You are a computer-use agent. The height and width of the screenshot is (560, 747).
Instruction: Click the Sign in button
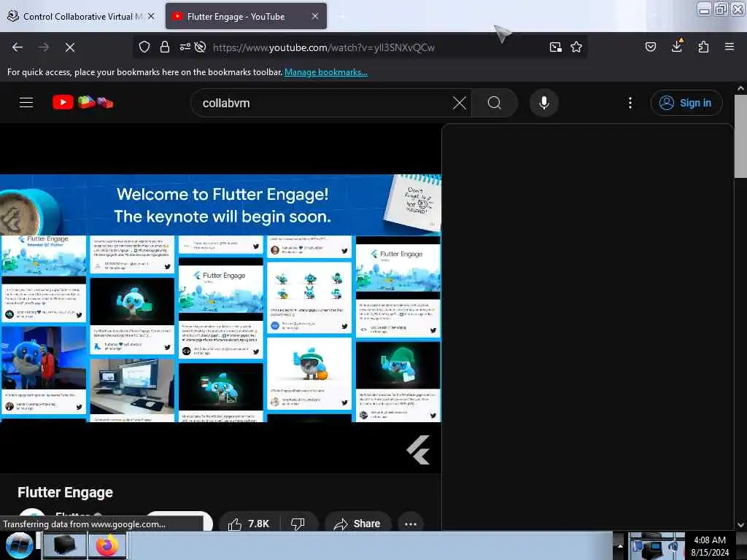pos(686,103)
